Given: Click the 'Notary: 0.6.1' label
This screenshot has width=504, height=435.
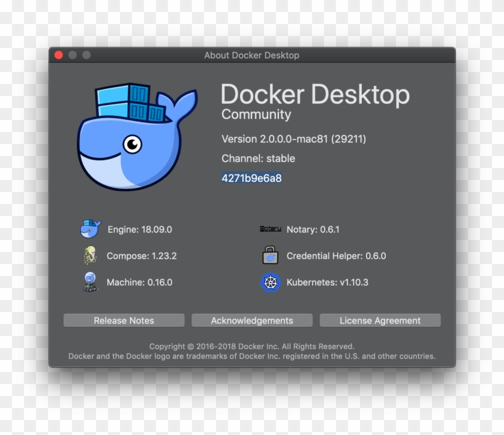Looking at the screenshot, I should click(x=313, y=230).
